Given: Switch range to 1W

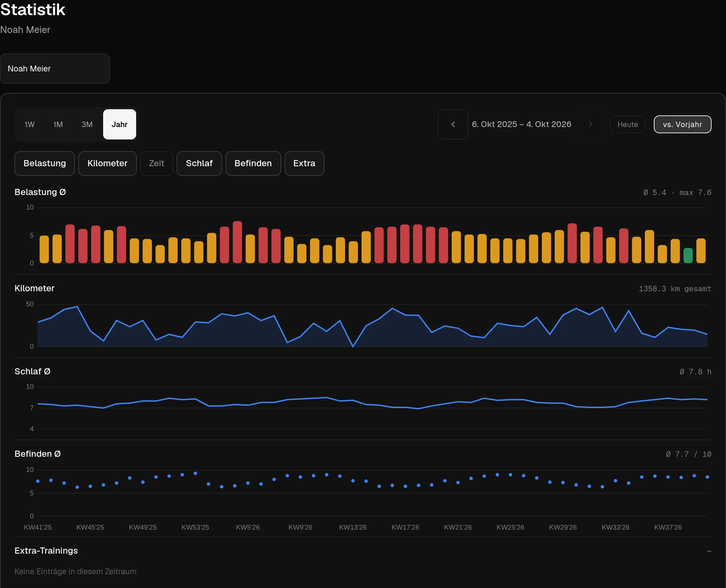Looking at the screenshot, I should [30, 124].
